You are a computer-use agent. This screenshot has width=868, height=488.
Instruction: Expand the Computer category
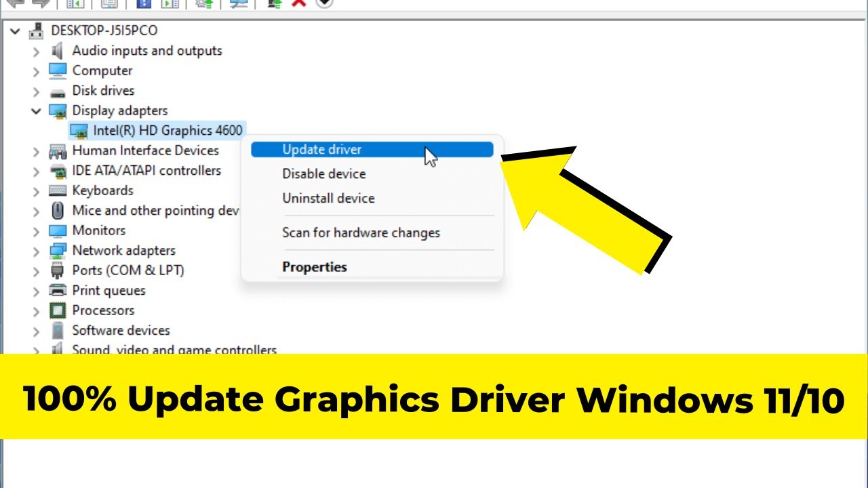[37, 70]
